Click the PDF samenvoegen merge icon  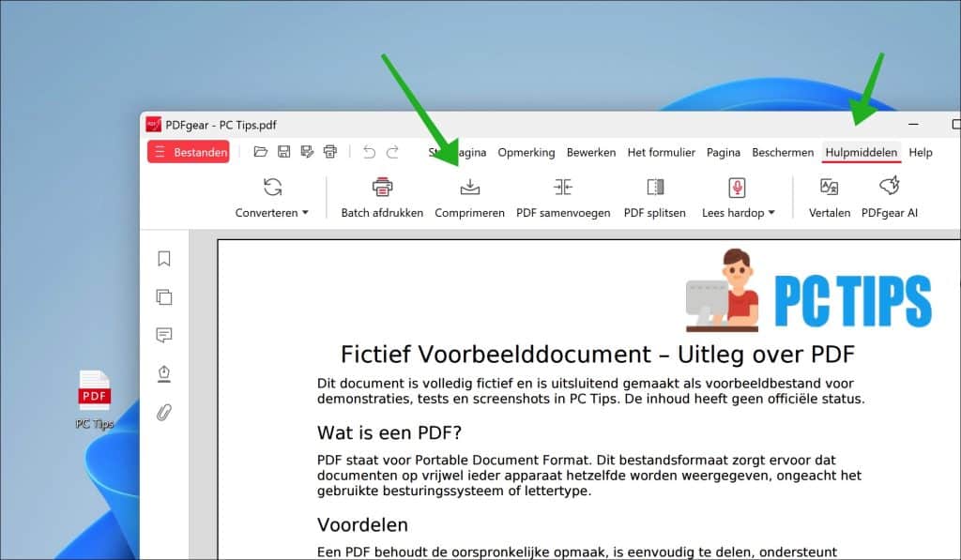pos(563,187)
